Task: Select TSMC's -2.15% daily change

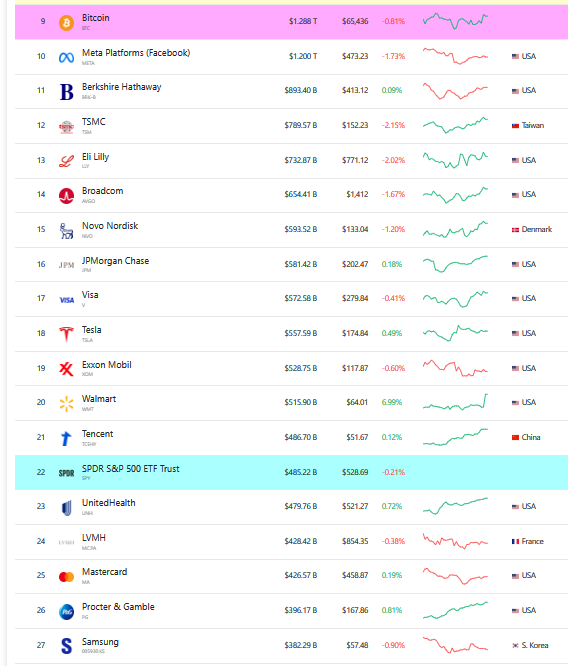Action: (393, 125)
